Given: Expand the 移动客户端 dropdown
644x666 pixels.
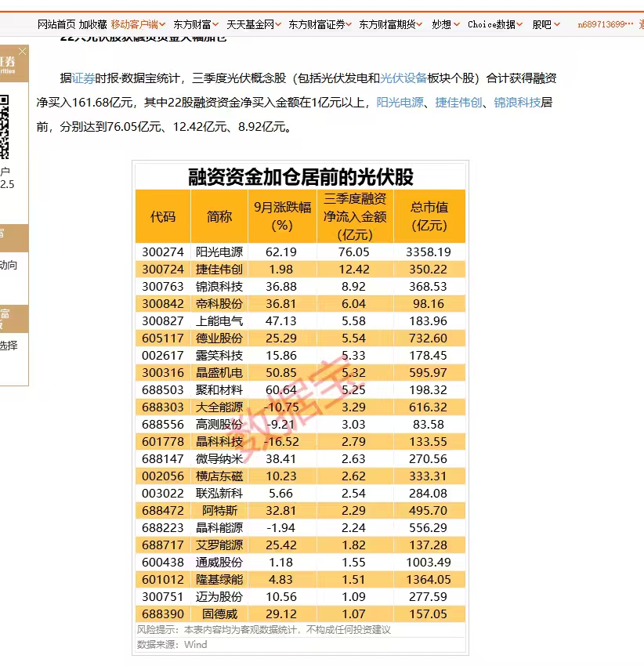Looking at the screenshot, I should pos(138,24).
